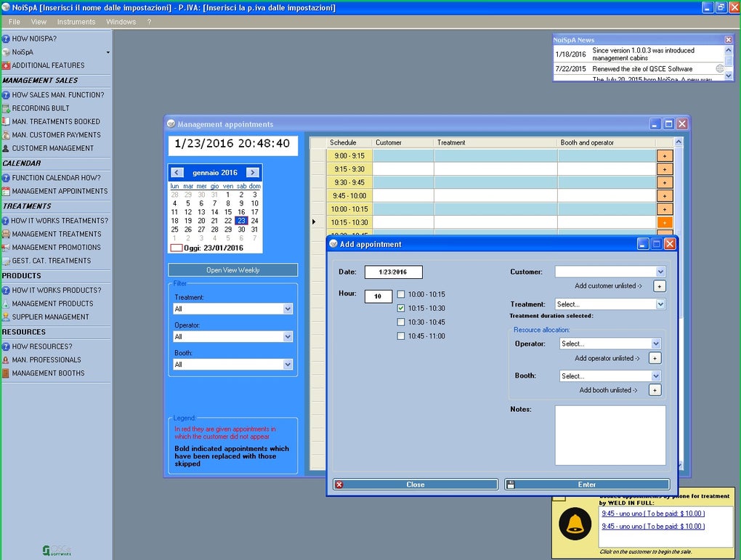Open the Instruments menu
Screen dimensions: 741x560
pyautogui.click(x=76, y=22)
